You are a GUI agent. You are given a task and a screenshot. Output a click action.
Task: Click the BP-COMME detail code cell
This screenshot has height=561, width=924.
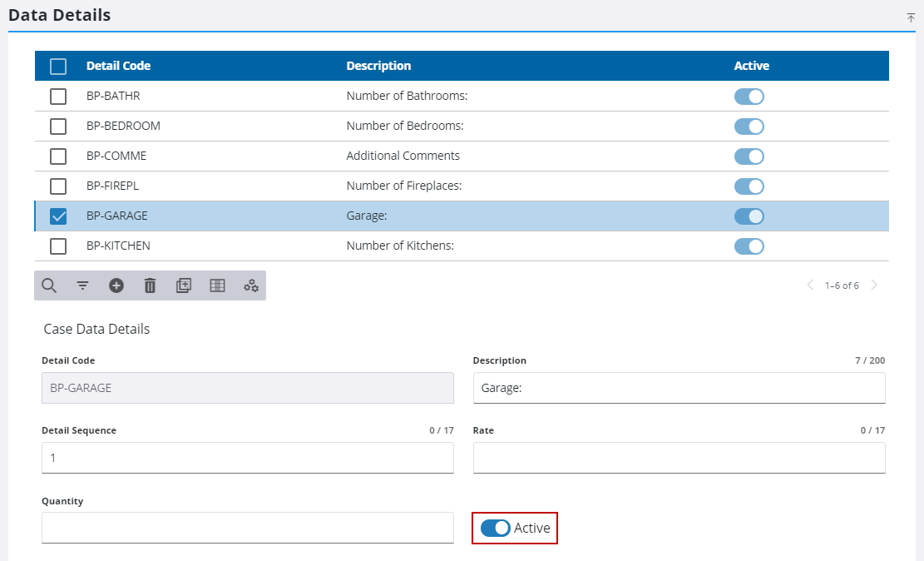[x=116, y=156]
